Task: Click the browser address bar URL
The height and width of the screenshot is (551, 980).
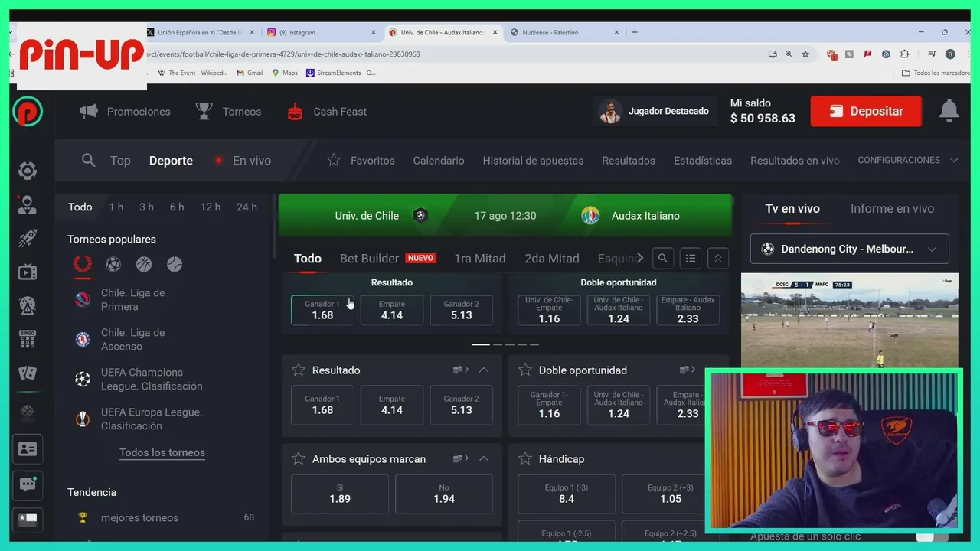Action: [283, 54]
